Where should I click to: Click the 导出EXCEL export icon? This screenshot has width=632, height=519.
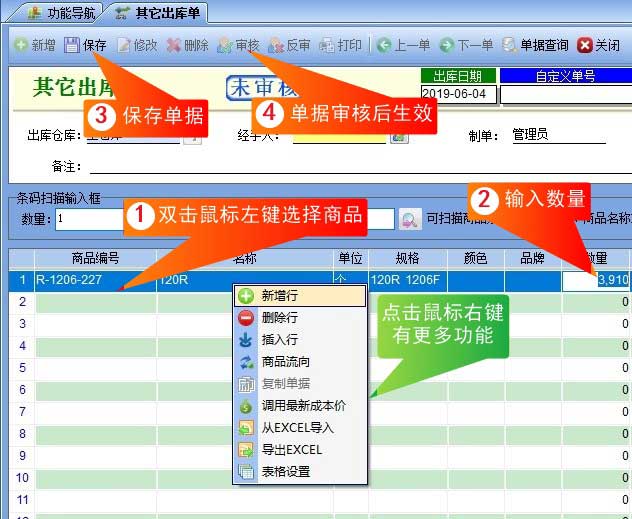pos(245,450)
